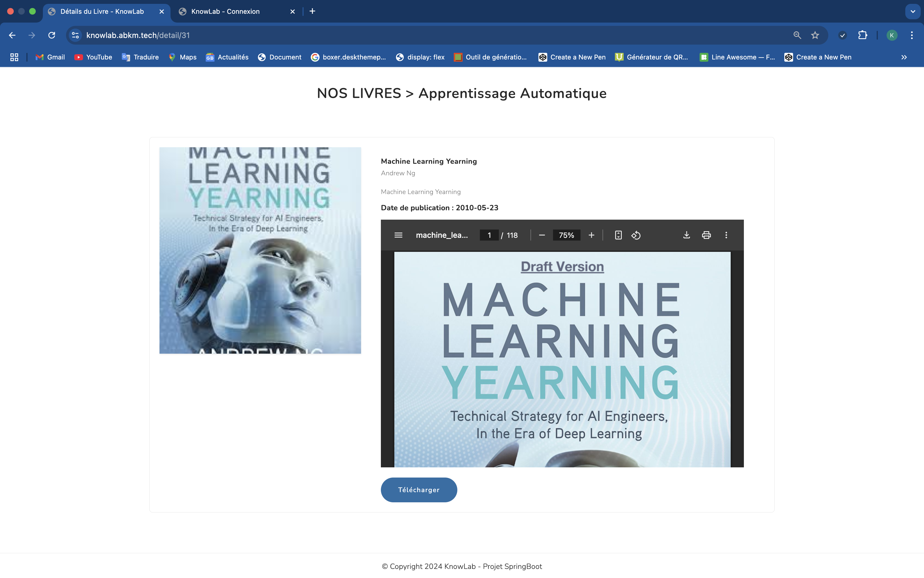924x578 pixels.
Task: Open the Apps grid in bookmarks bar
Action: [14, 57]
